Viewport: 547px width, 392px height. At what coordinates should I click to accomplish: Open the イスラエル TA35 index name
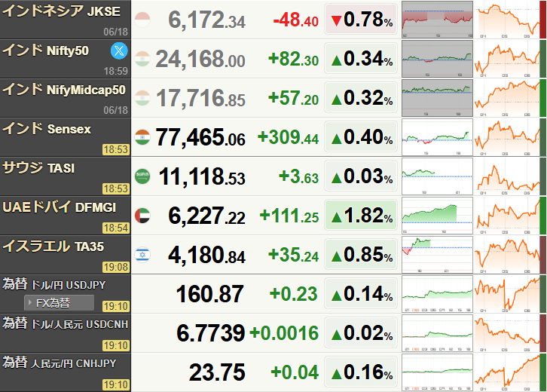(53, 246)
